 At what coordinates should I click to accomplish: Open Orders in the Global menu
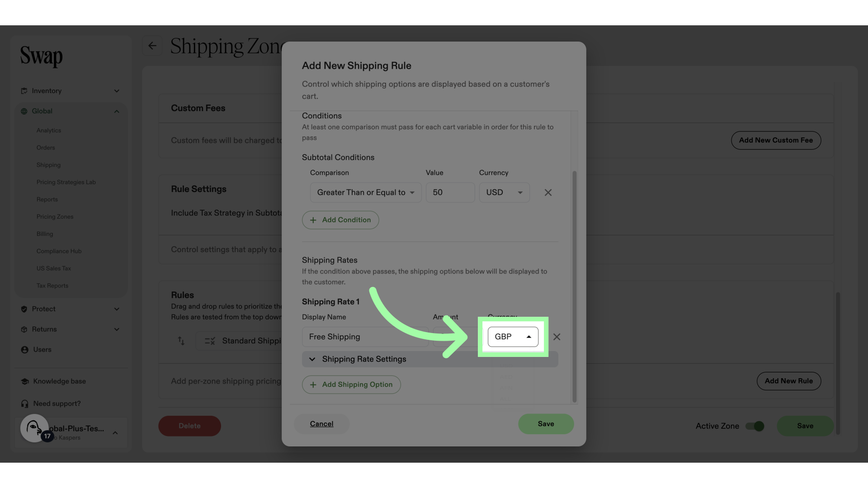(46, 148)
